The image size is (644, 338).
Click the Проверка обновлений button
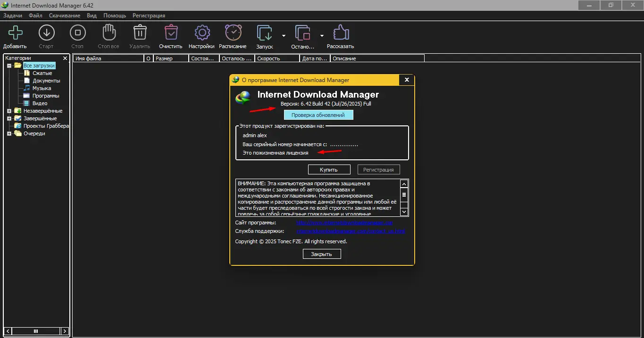(x=318, y=115)
